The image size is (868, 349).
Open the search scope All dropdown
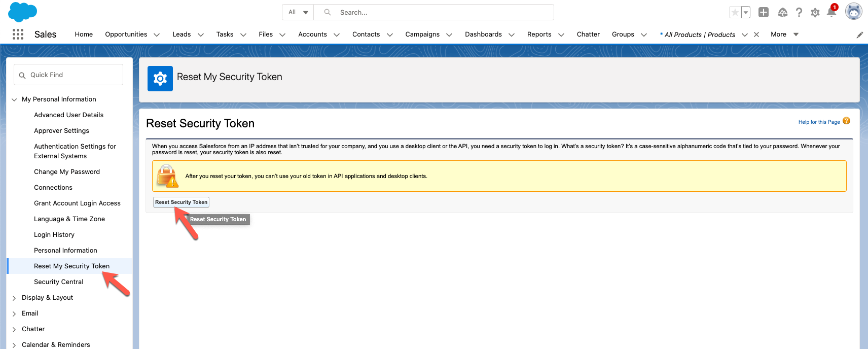tap(298, 12)
